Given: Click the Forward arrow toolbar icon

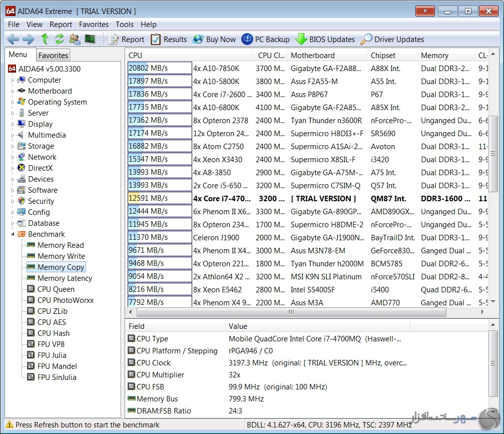Looking at the screenshot, I should 29,39.
